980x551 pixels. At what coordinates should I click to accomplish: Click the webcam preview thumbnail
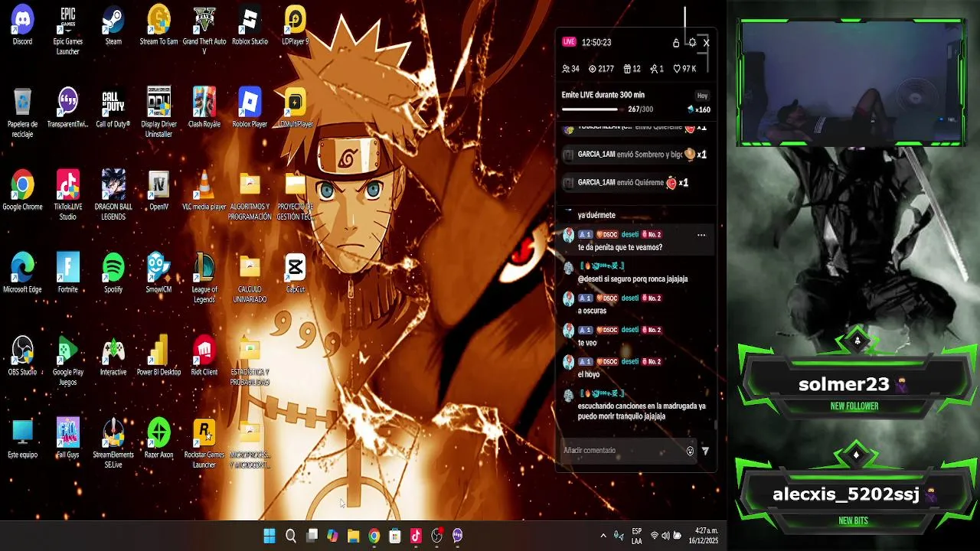853,83
